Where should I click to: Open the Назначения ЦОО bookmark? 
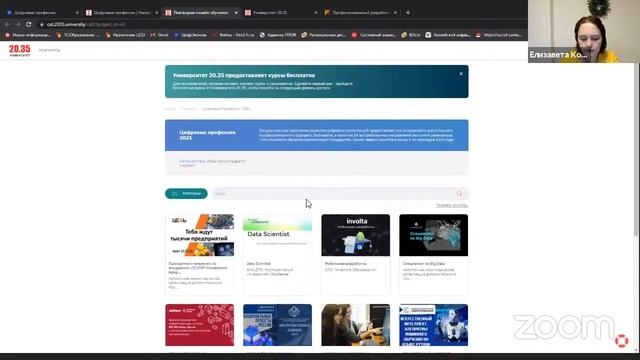125,35
